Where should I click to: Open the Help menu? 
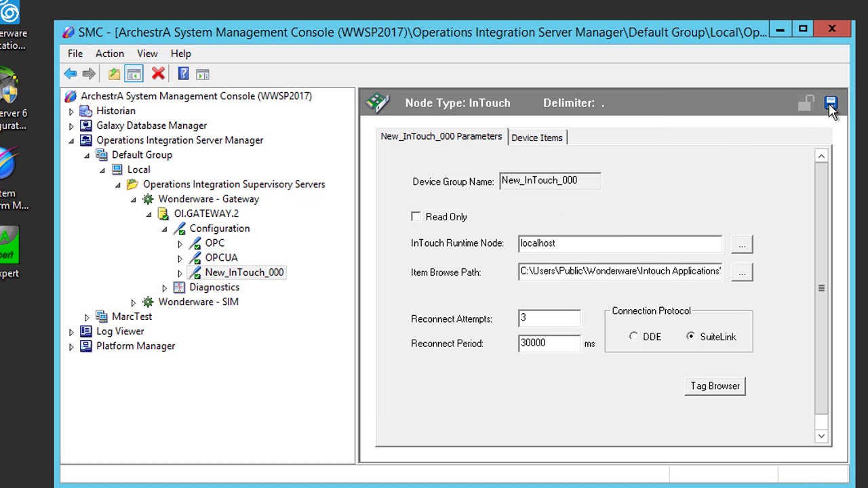(180, 54)
